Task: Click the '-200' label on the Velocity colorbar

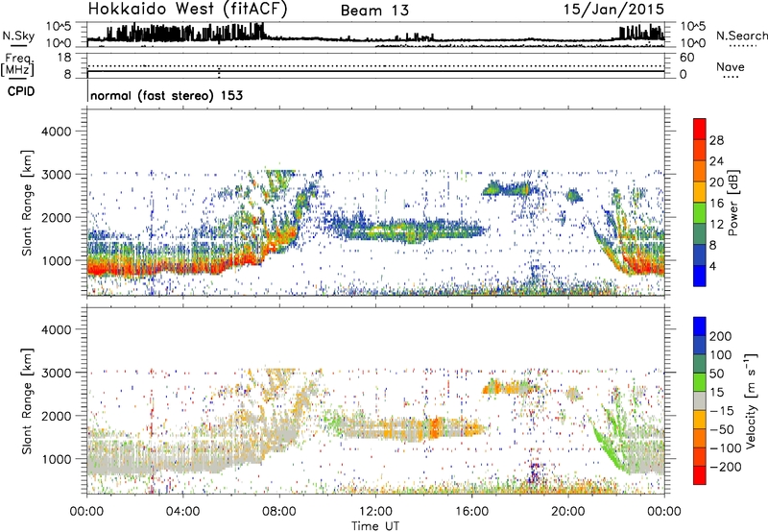Action: point(726,467)
